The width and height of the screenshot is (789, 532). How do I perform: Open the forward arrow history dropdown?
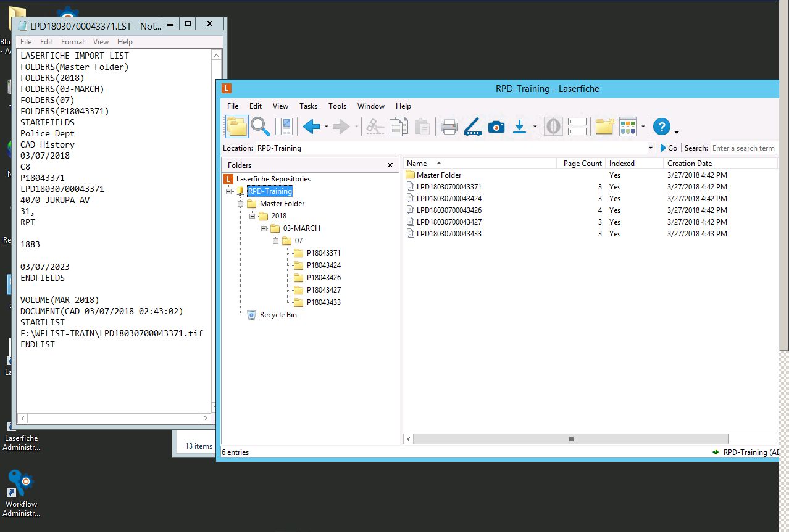pos(356,127)
